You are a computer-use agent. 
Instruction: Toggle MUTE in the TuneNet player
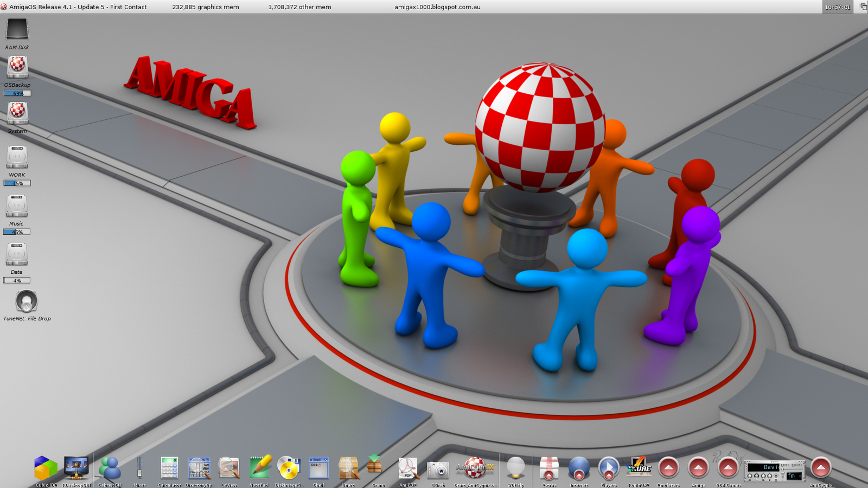click(x=797, y=465)
